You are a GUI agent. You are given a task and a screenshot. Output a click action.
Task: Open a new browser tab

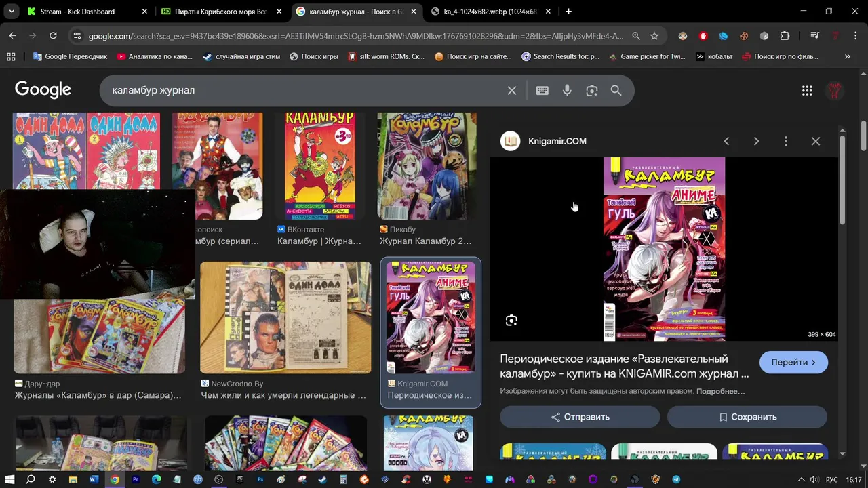coord(568,12)
